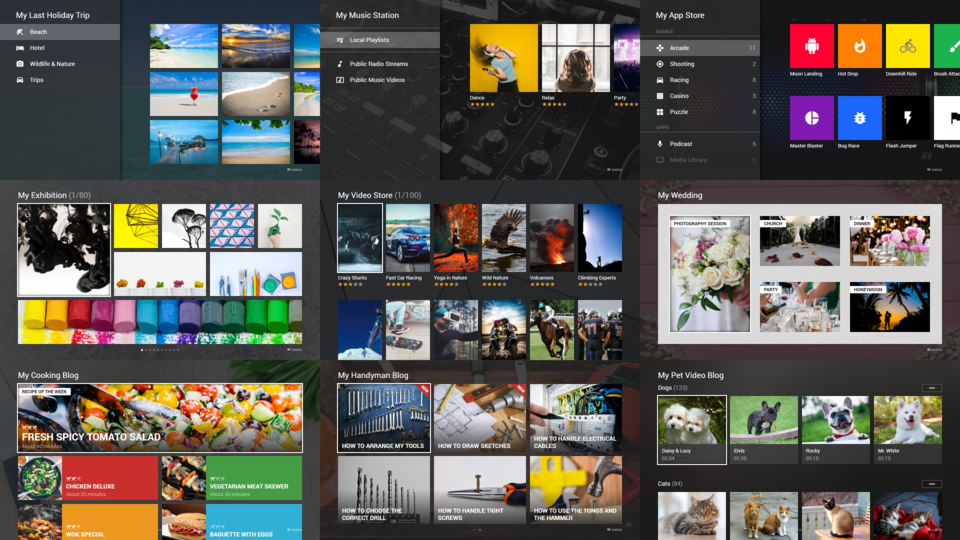
Task: Click the more button for the Cats row
Action: [931, 484]
